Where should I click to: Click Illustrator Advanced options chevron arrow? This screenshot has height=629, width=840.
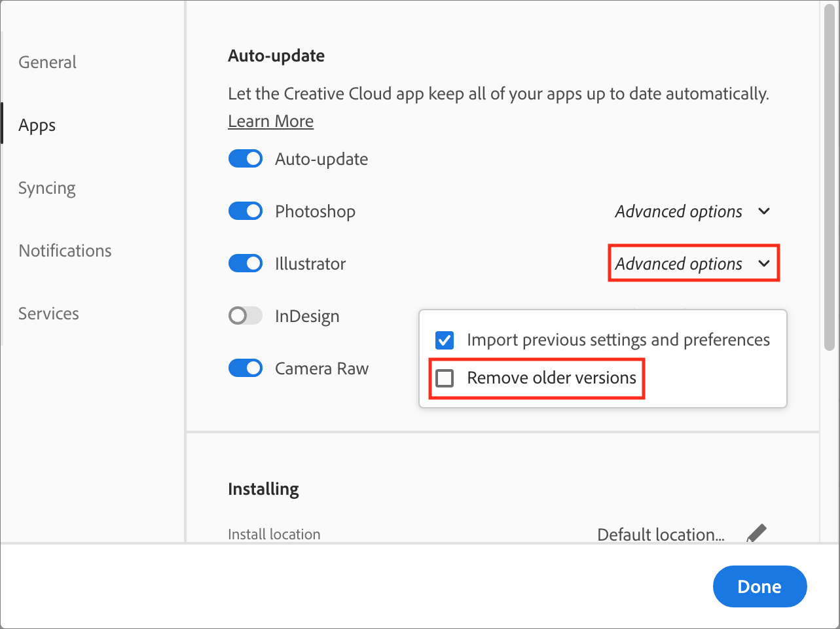tap(763, 264)
